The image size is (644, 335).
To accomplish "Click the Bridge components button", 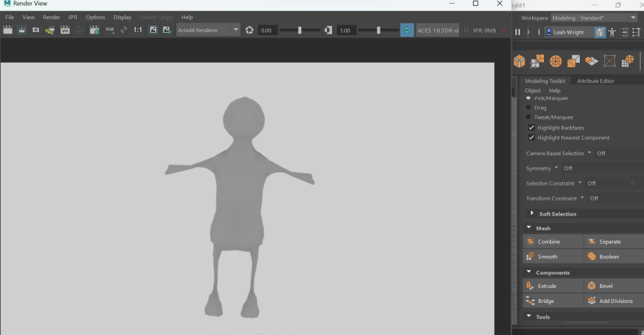I will pyautogui.click(x=553, y=301).
